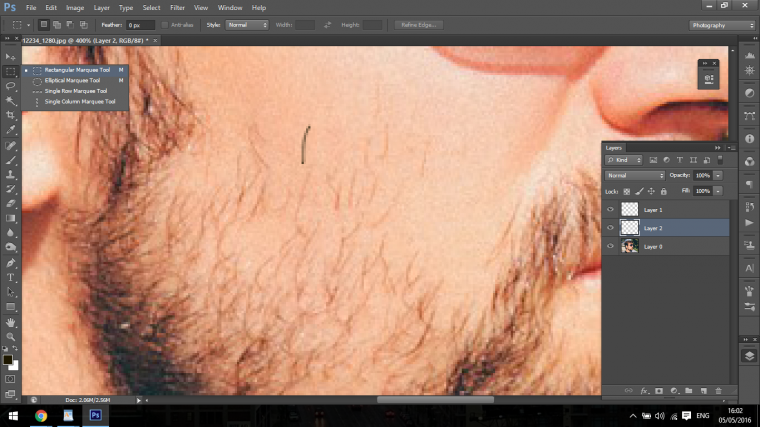
Task: Choose Single Row Marquee Tool
Action: click(76, 91)
